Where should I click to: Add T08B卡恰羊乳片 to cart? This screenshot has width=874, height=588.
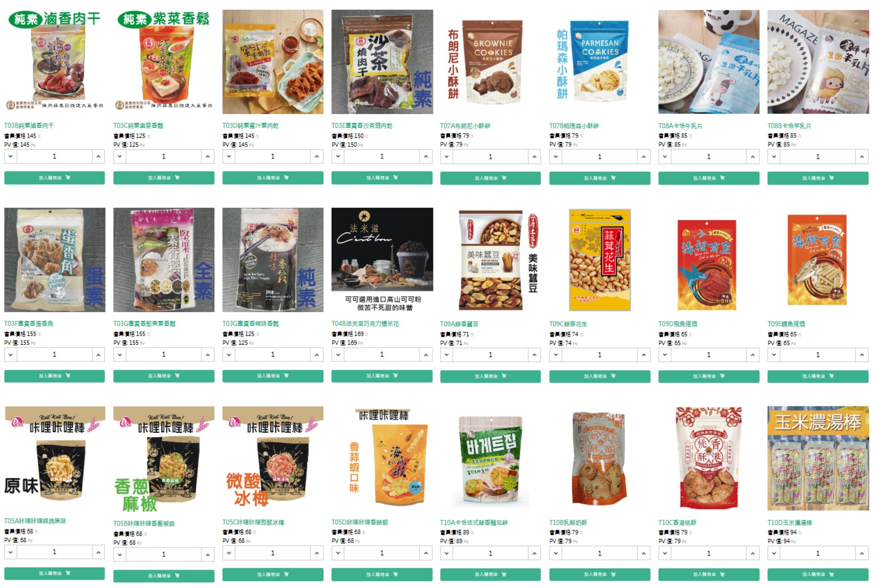818,178
